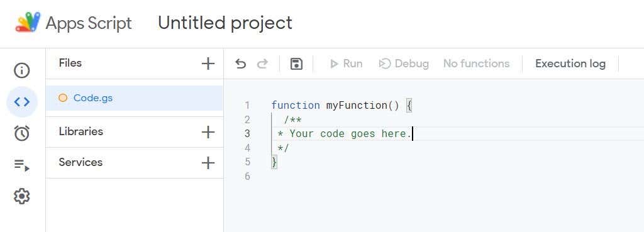The height and width of the screenshot is (232, 644).
Task: Open the Execution log
Action: pos(570,64)
